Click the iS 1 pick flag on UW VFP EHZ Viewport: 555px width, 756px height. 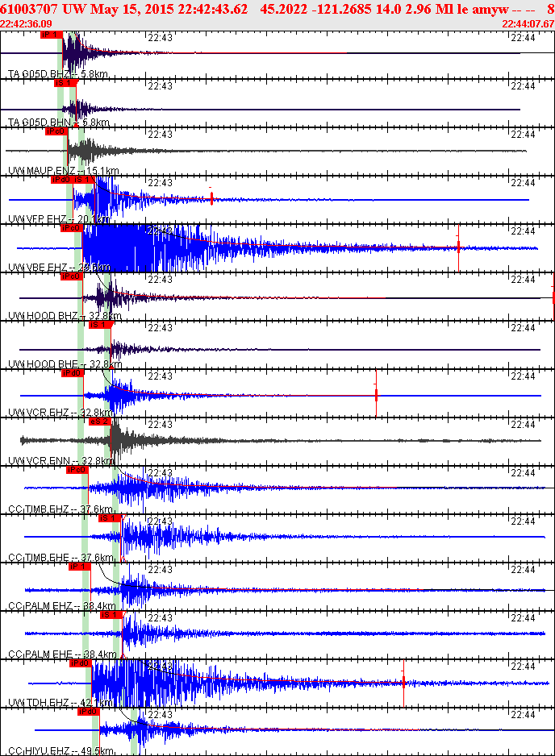pyautogui.click(x=84, y=180)
